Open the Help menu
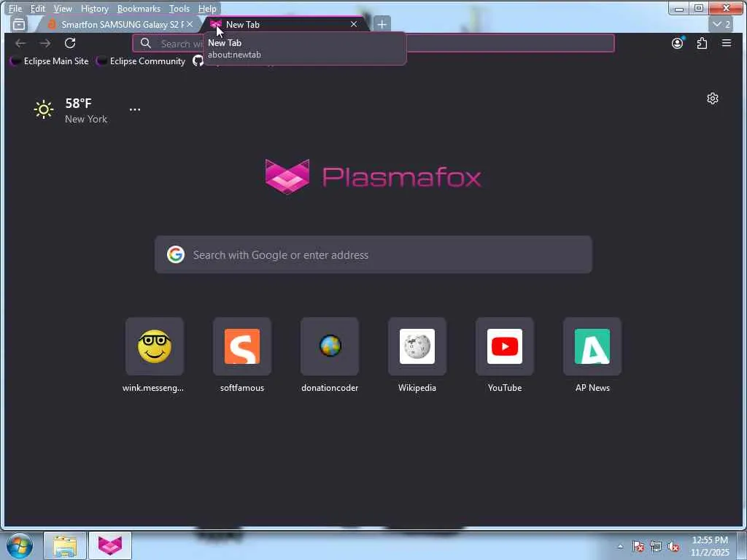This screenshot has width=747, height=560. tap(207, 9)
